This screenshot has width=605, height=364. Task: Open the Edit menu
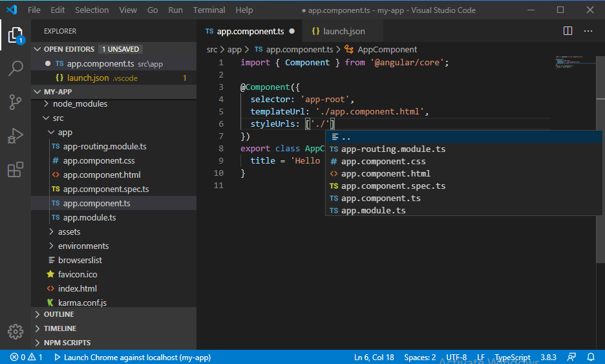coord(58,10)
